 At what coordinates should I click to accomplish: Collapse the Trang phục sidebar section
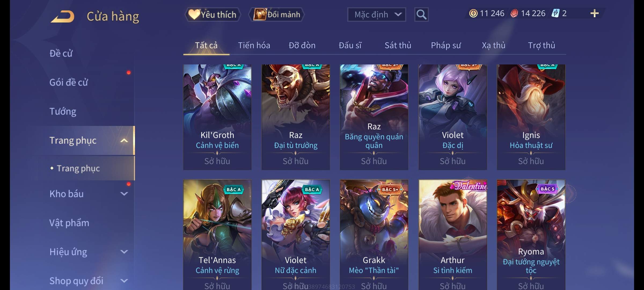pyautogui.click(x=124, y=140)
